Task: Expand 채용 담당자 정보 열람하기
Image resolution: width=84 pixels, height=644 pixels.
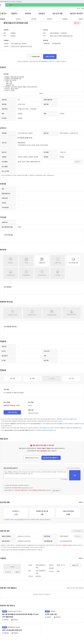Action: (x=51, y=458)
